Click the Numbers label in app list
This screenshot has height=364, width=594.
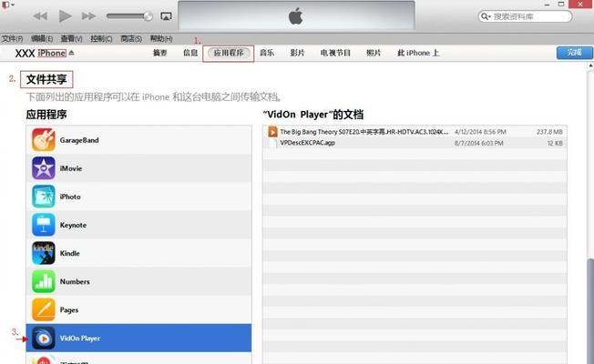click(75, 281)
